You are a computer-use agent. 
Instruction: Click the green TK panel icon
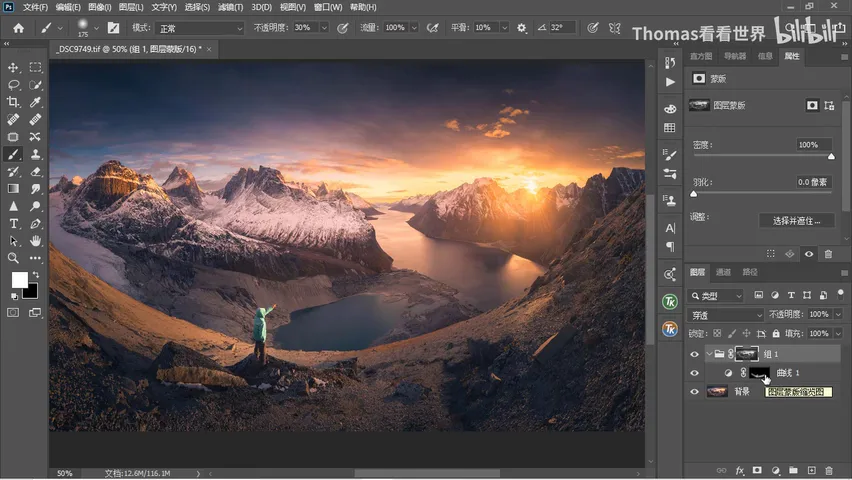coord(670,301)
